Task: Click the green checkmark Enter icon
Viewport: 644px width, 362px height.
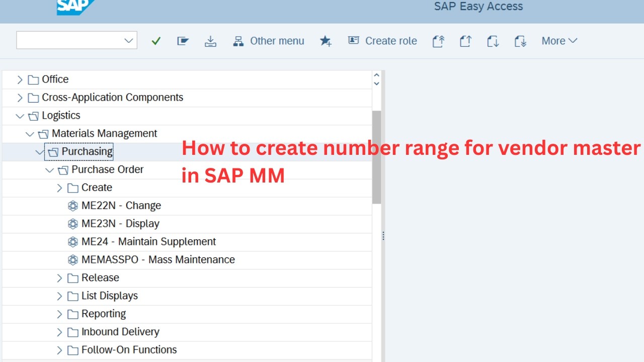Action: 156,41
